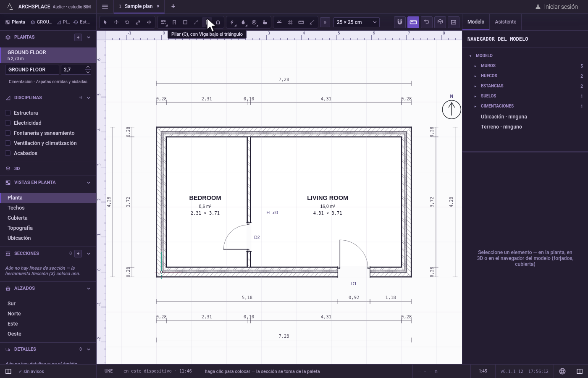Select the water drop plumbing tool
The width and height of the screenshot is (588, 378).
click(x=243, y=22)
